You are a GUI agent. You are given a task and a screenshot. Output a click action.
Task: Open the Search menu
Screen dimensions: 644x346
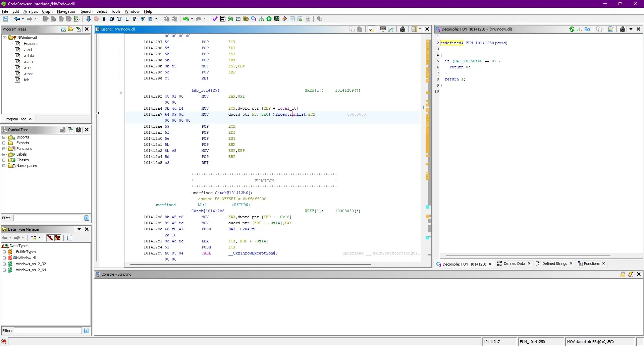click(x=87, y=11)
